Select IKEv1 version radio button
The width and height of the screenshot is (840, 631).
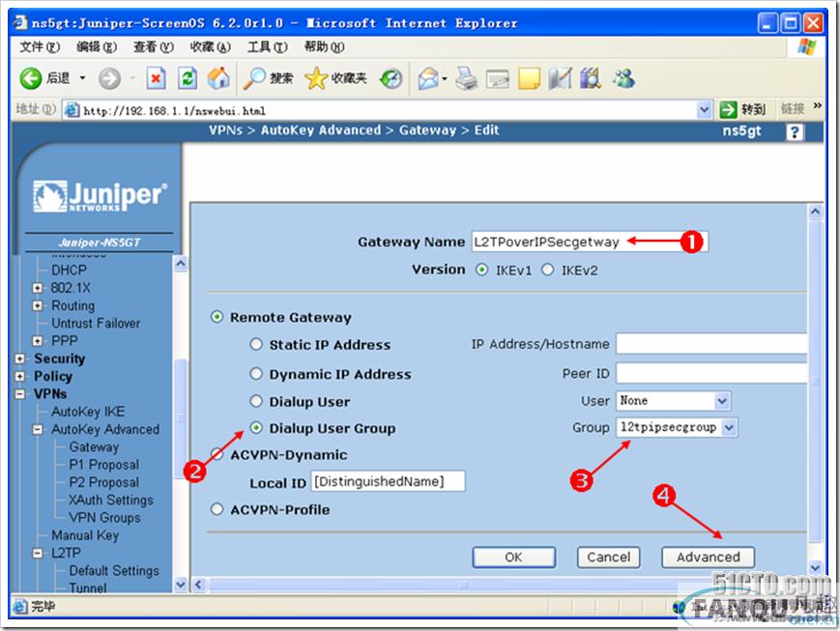(x=481, y=270)
